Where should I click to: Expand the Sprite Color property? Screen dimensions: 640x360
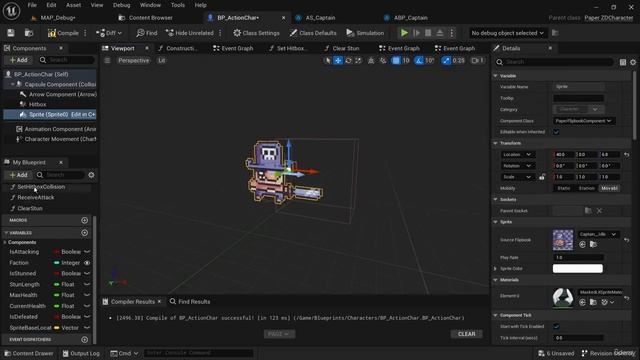point(496,269)
